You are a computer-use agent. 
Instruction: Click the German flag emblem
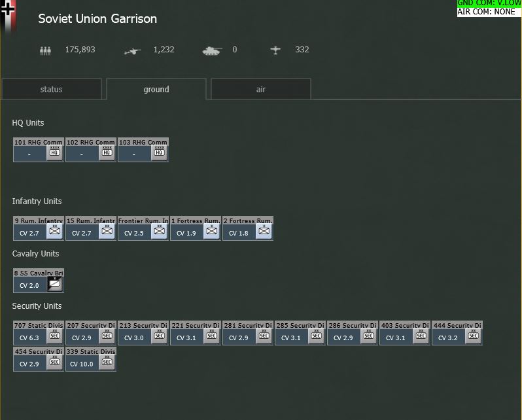click(8, 15)
